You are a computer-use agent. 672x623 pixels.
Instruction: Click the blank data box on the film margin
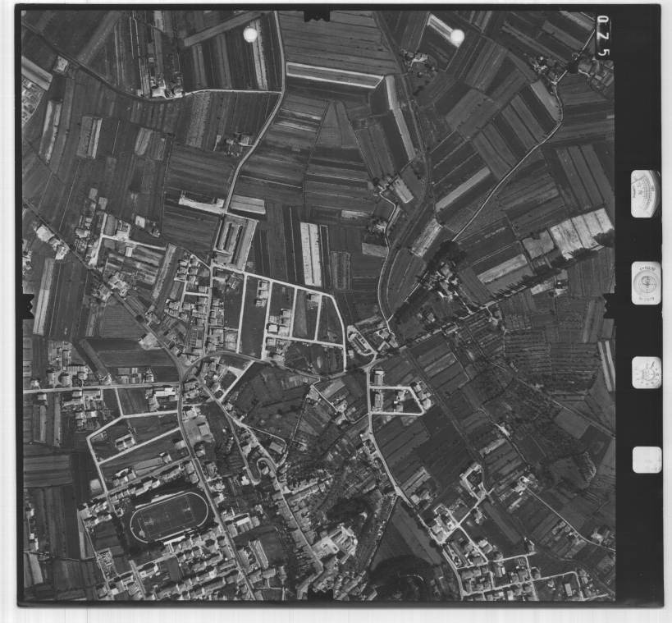click(x=647, y=460)
